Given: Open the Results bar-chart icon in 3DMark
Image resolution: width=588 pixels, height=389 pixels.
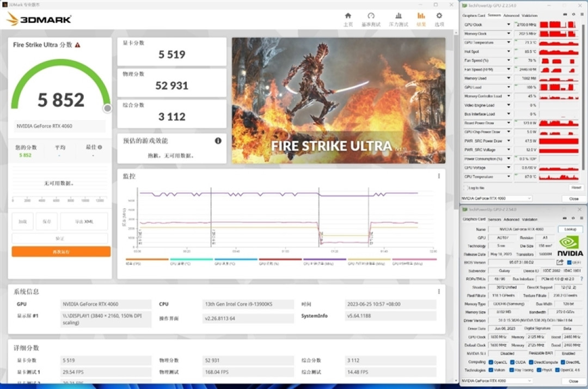Looking at the screenshot, I should [x=421, y=16].
